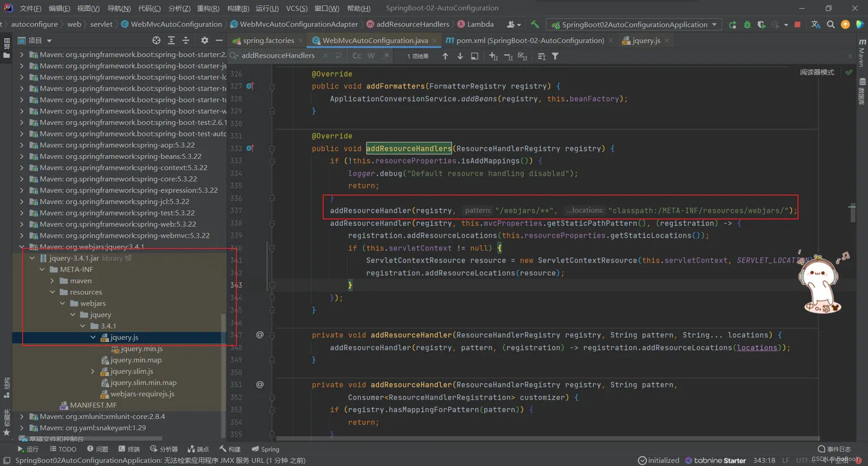The width and height of the screenshot is (868, 466).
Task: Start debugging with the bug icon
Action: [747, 25]
